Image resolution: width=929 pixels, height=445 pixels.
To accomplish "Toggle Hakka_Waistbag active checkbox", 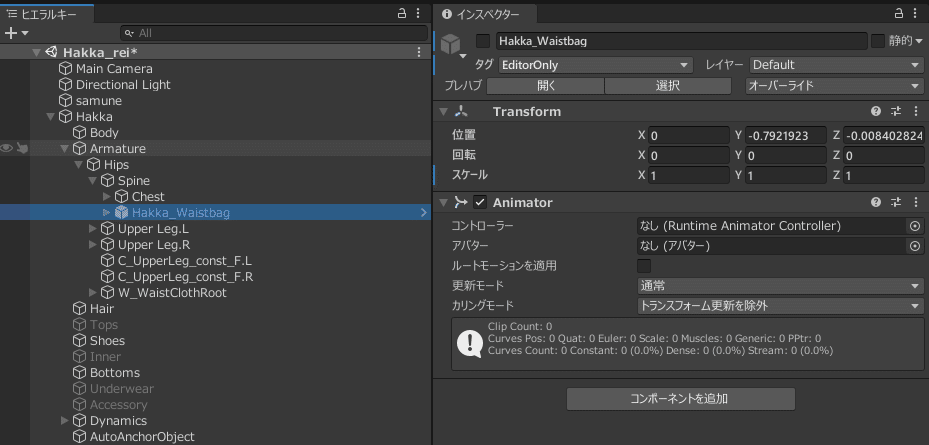I will click(x=483, y=41).
